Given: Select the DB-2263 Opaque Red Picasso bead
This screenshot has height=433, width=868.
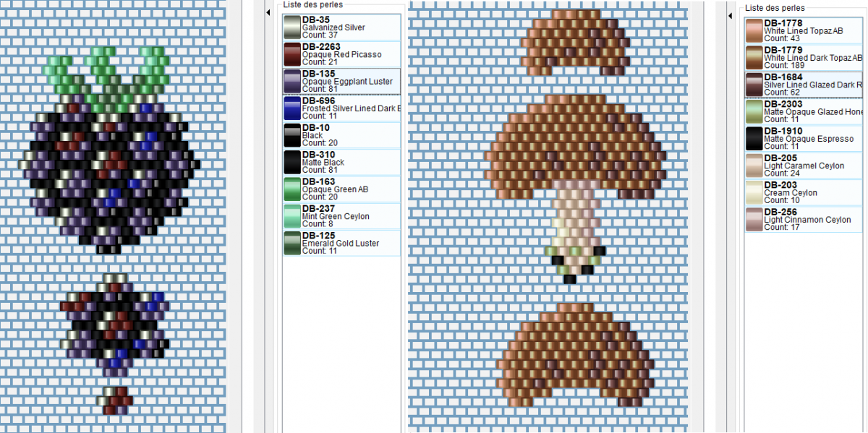Looking at the screenshot, I should pyautogui.click(x=340, y=53).
